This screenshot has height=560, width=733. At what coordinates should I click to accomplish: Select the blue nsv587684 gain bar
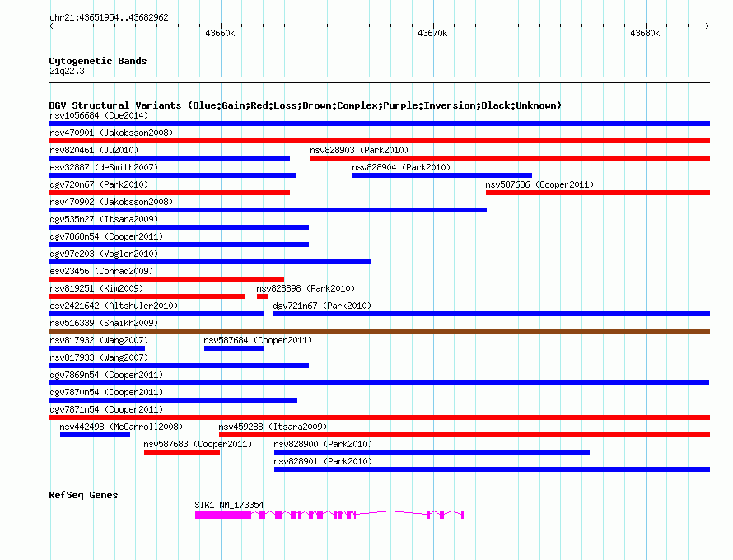click(x=234, y=348)
